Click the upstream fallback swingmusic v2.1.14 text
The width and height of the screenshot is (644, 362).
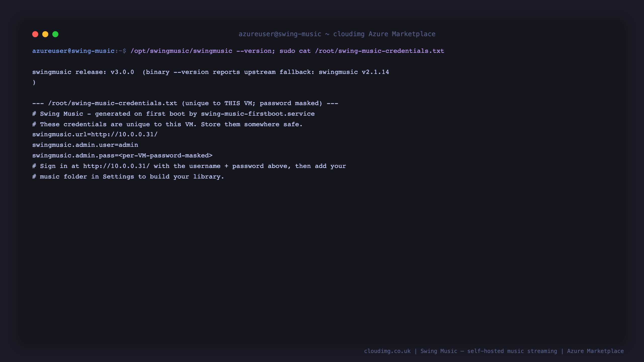coord(316,72)
